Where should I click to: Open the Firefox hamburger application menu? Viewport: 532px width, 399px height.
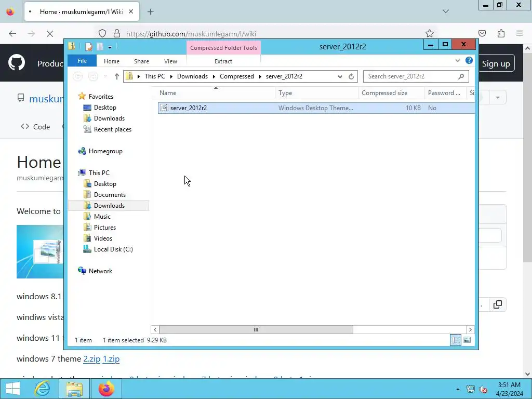pyautogui.click(x=520, y=33)
